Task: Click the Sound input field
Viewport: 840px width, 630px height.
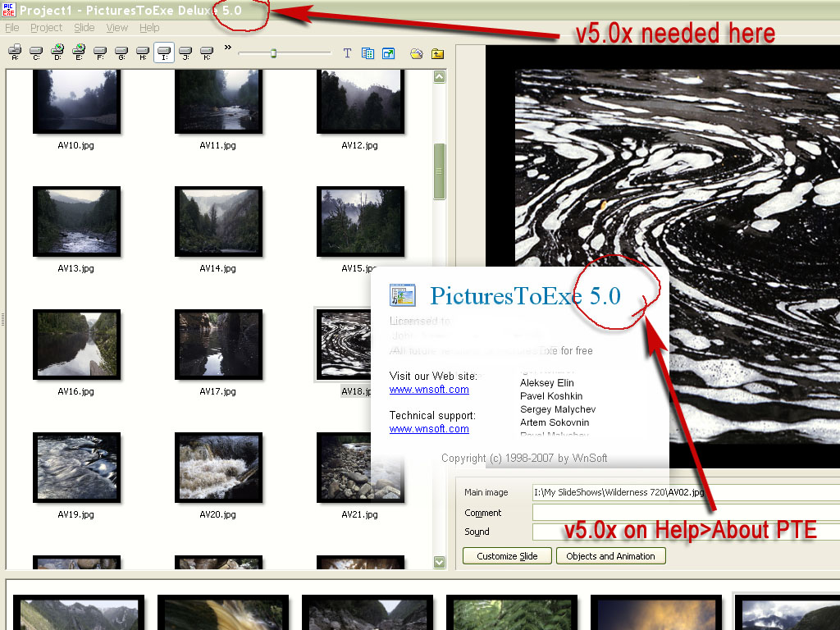Action: pos(687,532)
